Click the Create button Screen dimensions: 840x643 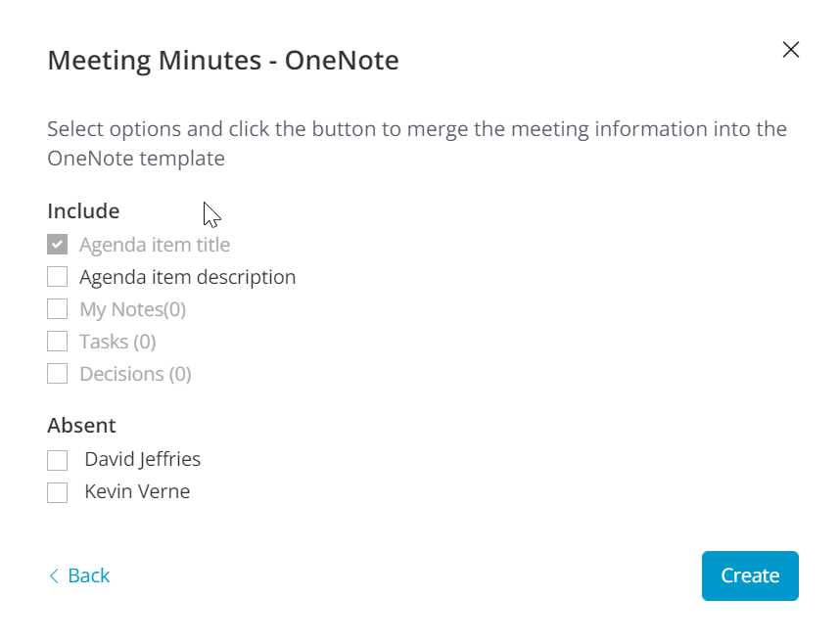click(750, 575)
